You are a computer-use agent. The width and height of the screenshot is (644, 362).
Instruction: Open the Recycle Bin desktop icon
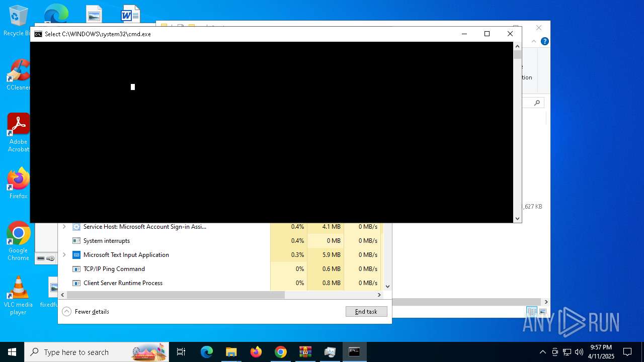[x=18, y=21]
